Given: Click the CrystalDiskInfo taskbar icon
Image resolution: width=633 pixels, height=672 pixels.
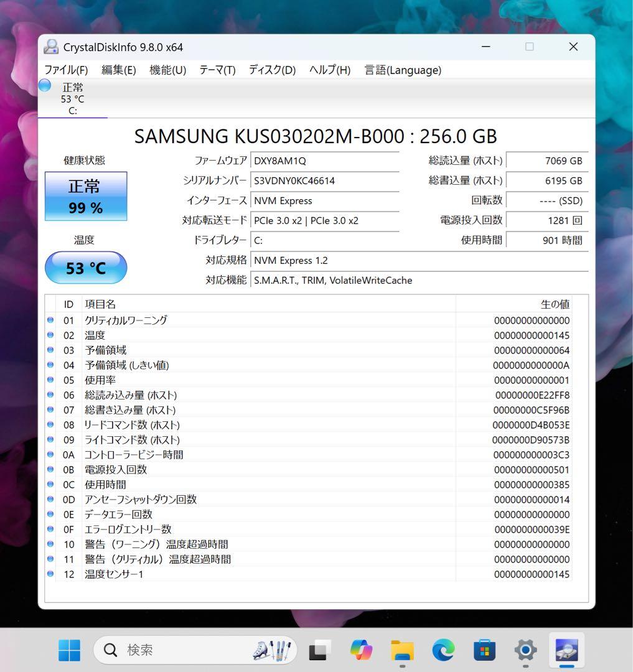Looking at the screenshot, I should [x=566, y=650].
